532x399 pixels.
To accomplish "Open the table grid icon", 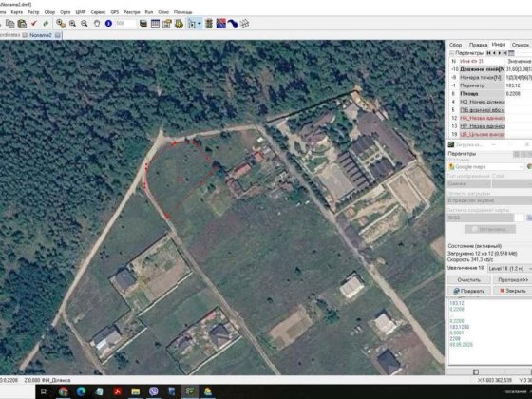I will pyautogui.click(x=155, y=24).
